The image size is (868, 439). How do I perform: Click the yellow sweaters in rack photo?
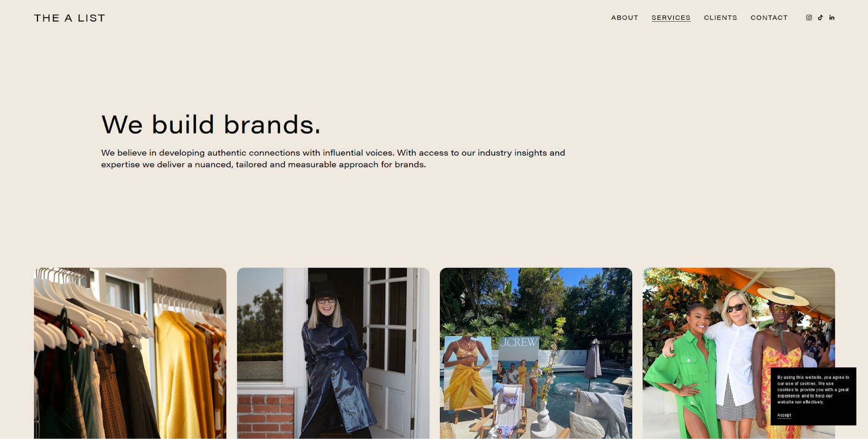(x=184, y=374)
